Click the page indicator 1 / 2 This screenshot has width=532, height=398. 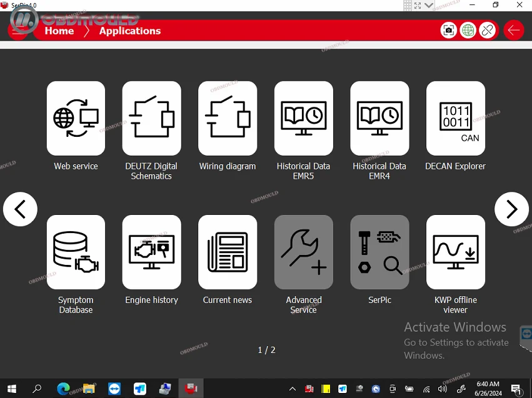(x=267, y=350)
